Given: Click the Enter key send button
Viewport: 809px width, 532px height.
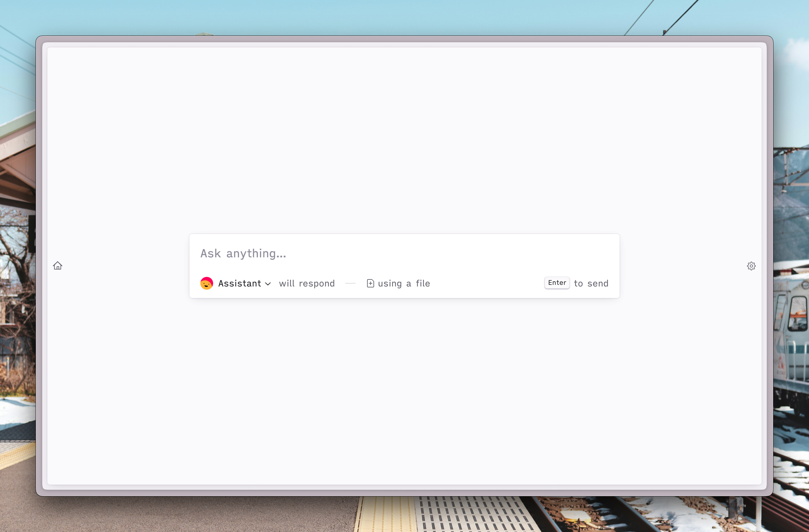Looking at the screenshot, I should click(557, 283).
